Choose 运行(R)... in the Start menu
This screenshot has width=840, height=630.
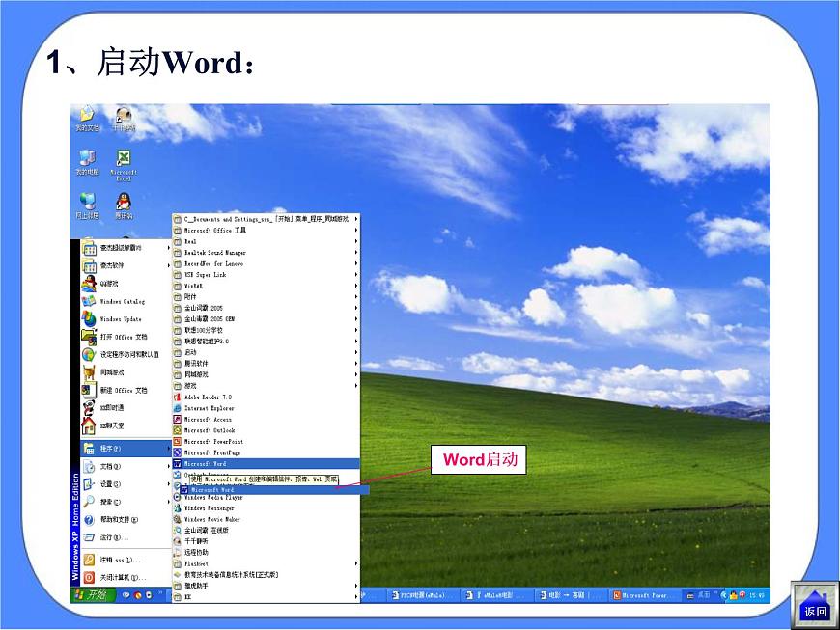pos(125,537)
